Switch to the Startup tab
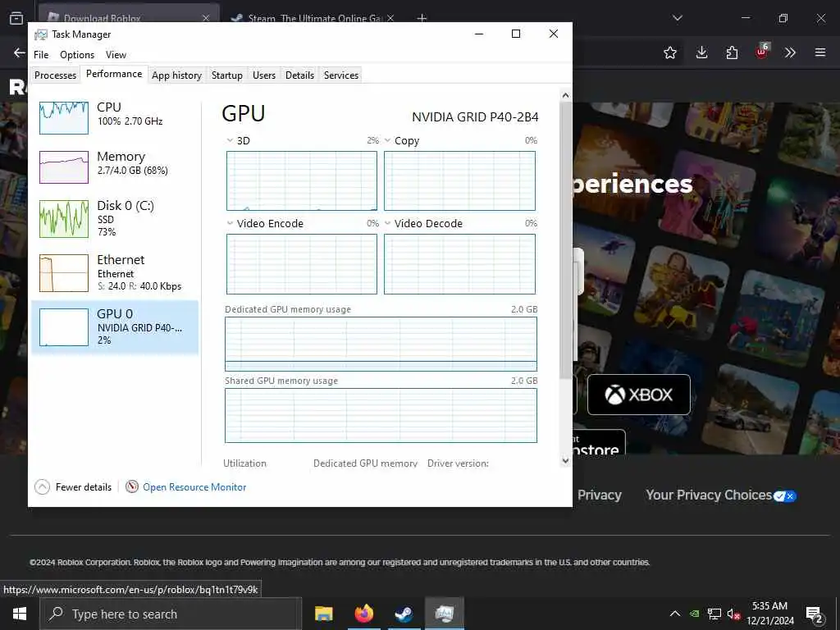 coord(226,75)
